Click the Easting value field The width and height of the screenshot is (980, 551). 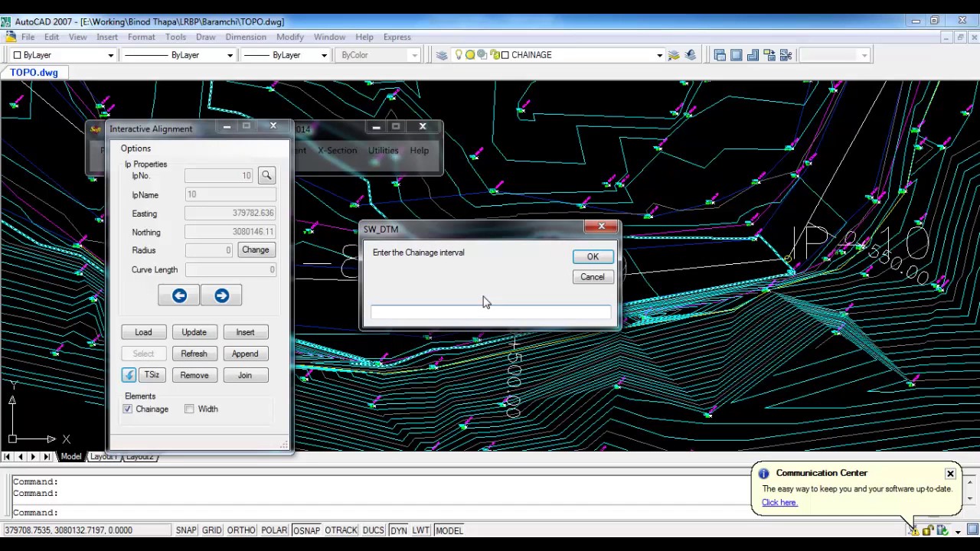coord(230,214)
